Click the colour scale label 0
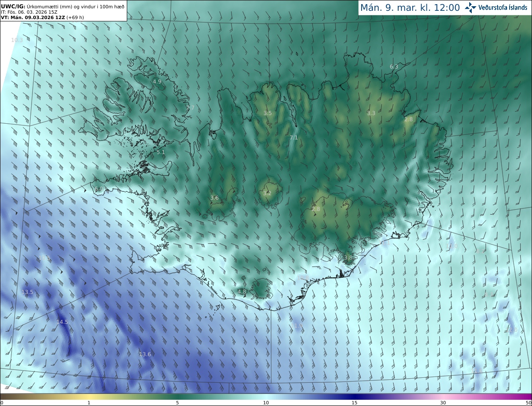This screenshot has width=532, height=406. click(x=2, y=403)
